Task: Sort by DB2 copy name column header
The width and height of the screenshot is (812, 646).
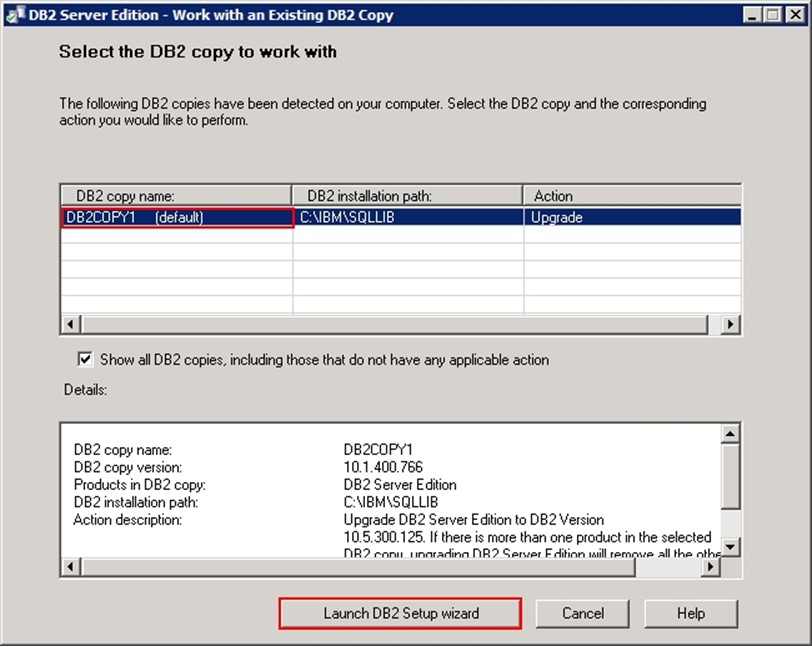Action: click(x=177, y=196)
